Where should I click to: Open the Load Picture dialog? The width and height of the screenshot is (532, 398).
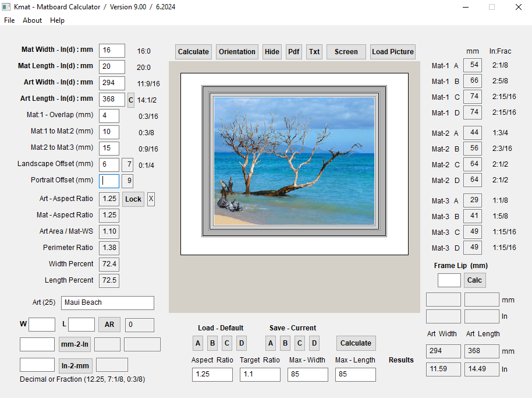[393, 52]
